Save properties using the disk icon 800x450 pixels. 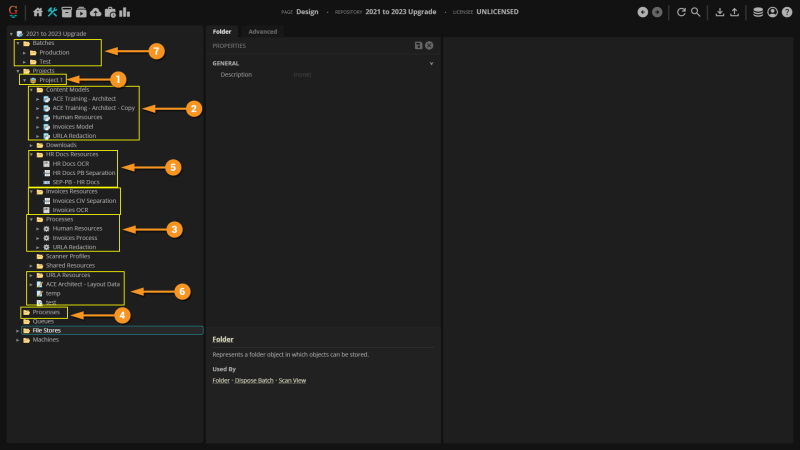click(x=418, y=46)
